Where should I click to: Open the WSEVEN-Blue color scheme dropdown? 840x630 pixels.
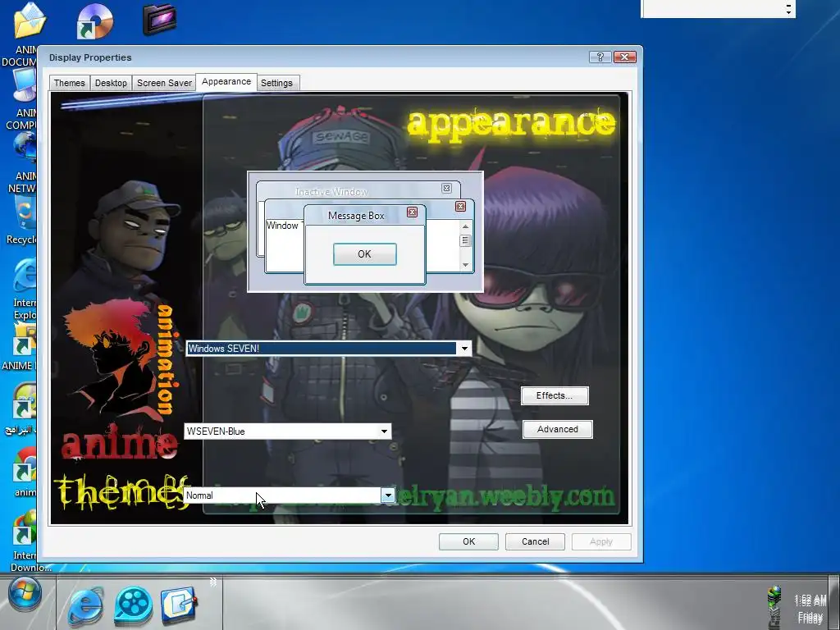(x=384, y=431)
